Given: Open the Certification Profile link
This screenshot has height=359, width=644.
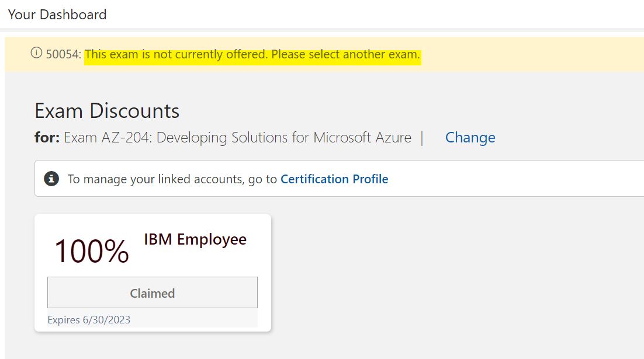Looking at the screenshot, I should coord(334,179).
